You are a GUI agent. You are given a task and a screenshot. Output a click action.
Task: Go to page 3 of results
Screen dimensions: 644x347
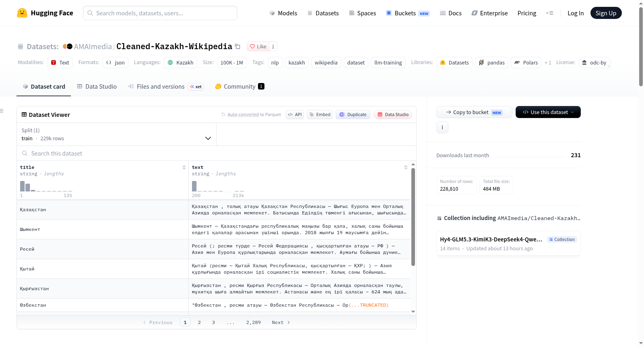click(x=214, y=322)
